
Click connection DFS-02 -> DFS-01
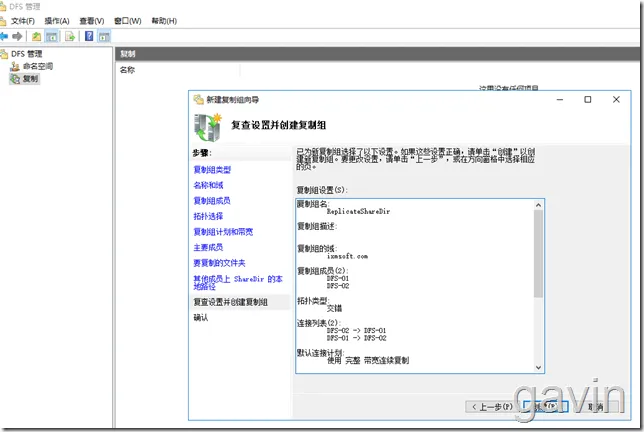click(x=356, y=331)
